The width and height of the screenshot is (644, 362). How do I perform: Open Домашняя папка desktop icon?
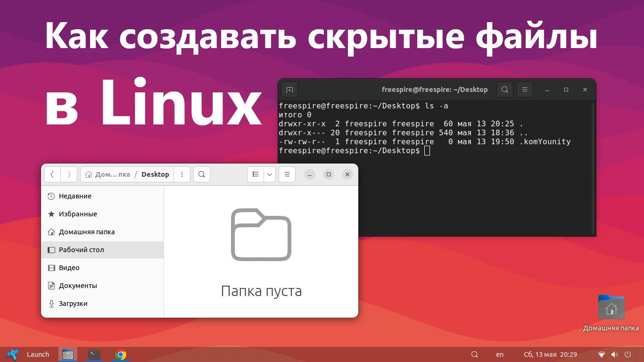(x=611, y=313)
